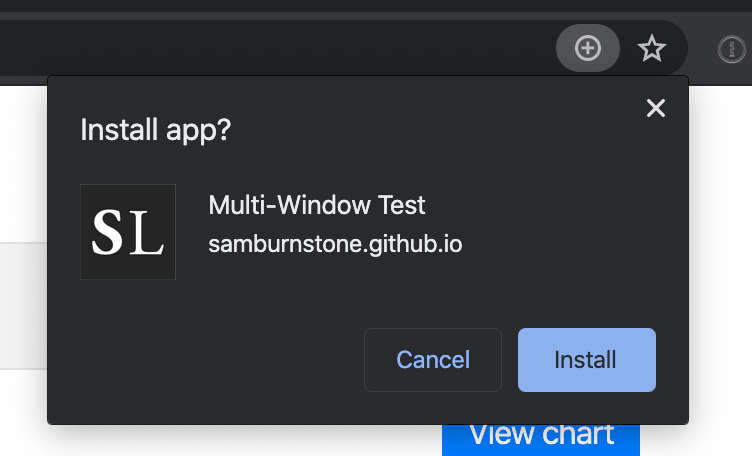The width and height of the screenshot is (752, 456).
Task: Select the Multi-Window Test app name
Action: click(x=317, y=206)
